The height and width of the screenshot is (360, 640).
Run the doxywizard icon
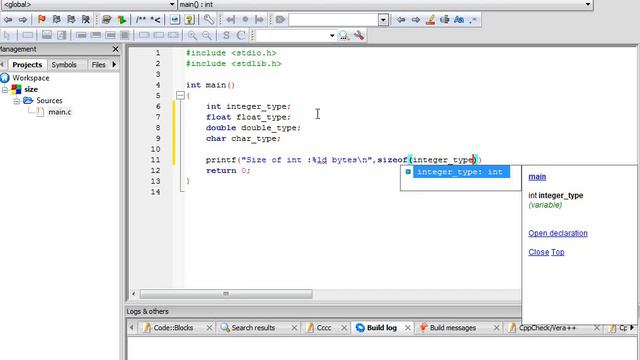click(x=107, y=20)
